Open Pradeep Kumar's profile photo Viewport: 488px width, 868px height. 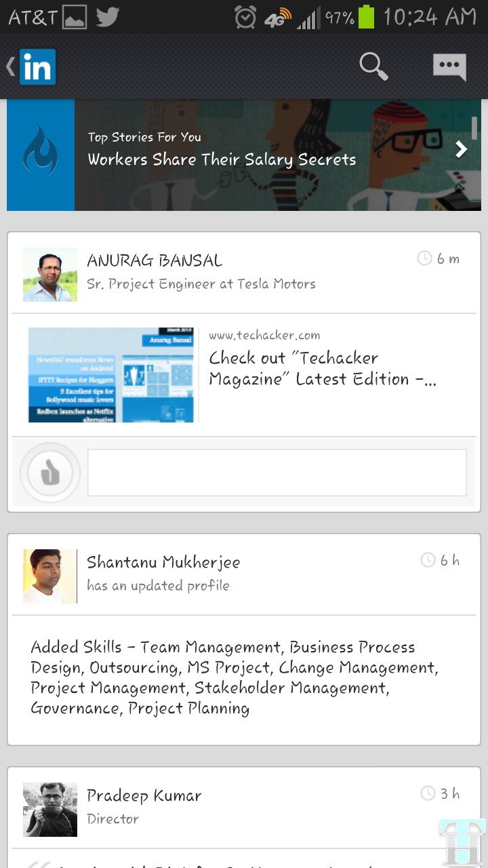(x=50, y=809)
